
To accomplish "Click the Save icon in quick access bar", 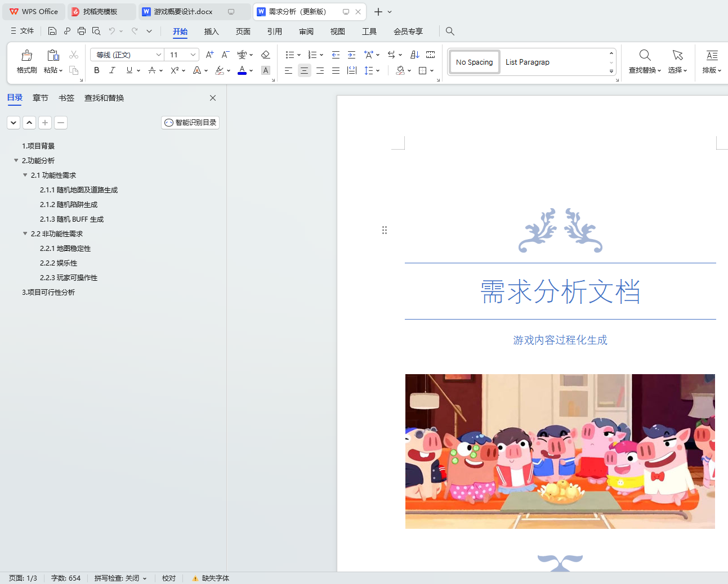I will (x=52, y=31).
